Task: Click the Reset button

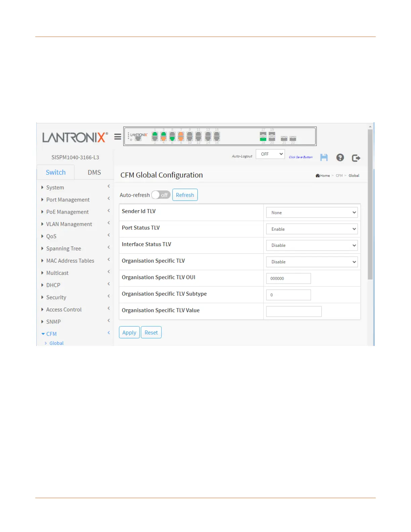Action: [x=151, y=332]
